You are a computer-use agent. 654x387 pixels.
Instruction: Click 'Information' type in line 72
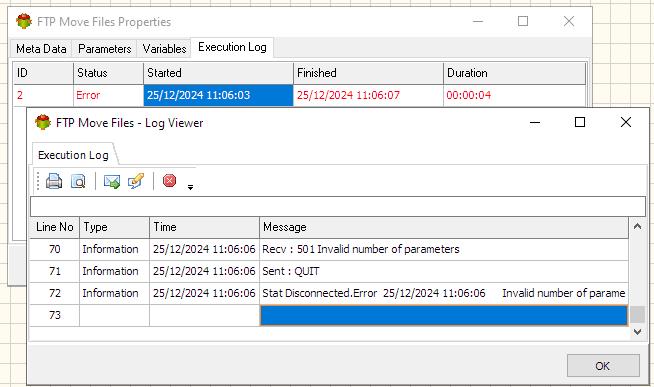[x=114, y=293]
